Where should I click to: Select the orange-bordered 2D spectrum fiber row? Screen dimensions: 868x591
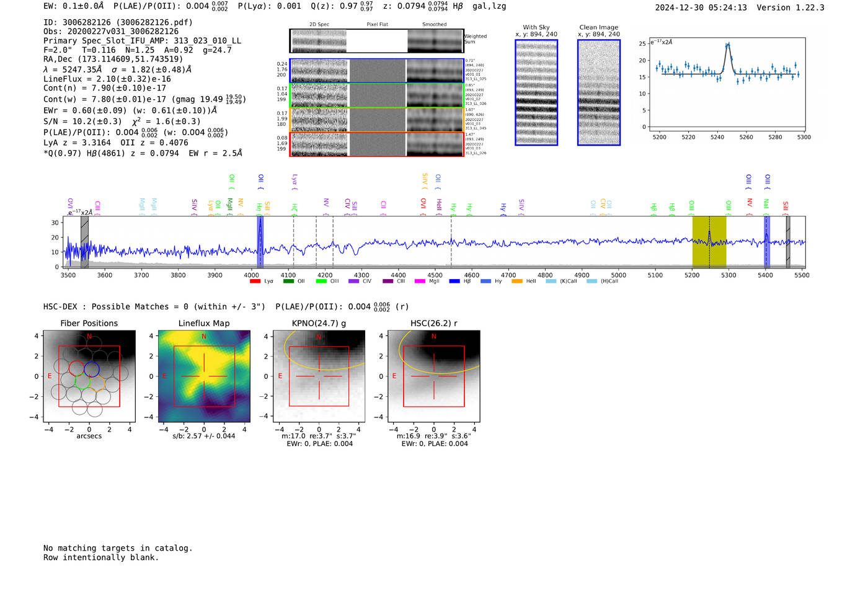pyautogui.click(x=376, y=120)
